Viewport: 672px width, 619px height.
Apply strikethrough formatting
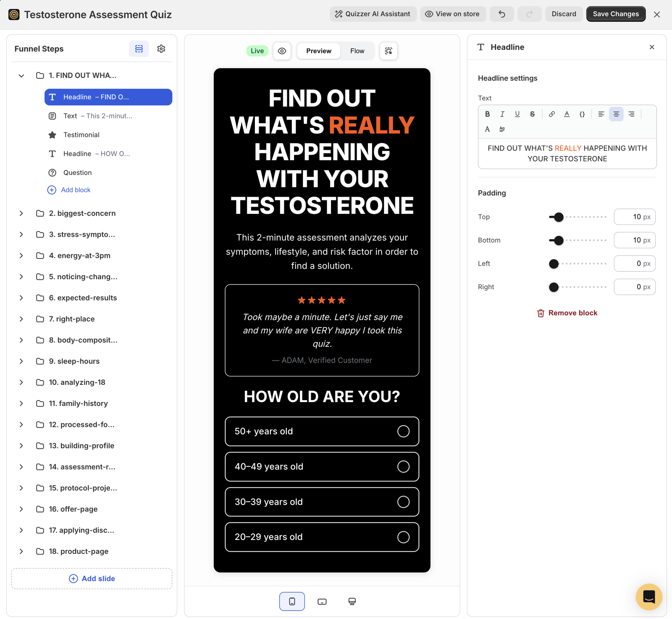pyautogui.click(x=532, y=114)
